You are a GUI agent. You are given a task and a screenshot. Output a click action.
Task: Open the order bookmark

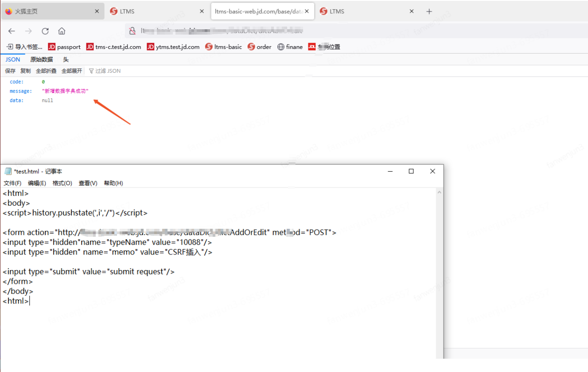point(260,47)
